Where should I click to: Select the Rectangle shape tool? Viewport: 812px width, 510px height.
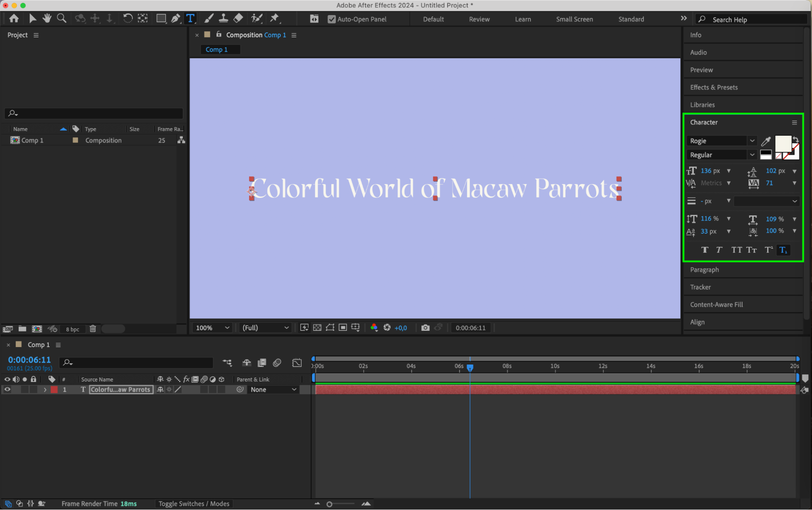161,18
